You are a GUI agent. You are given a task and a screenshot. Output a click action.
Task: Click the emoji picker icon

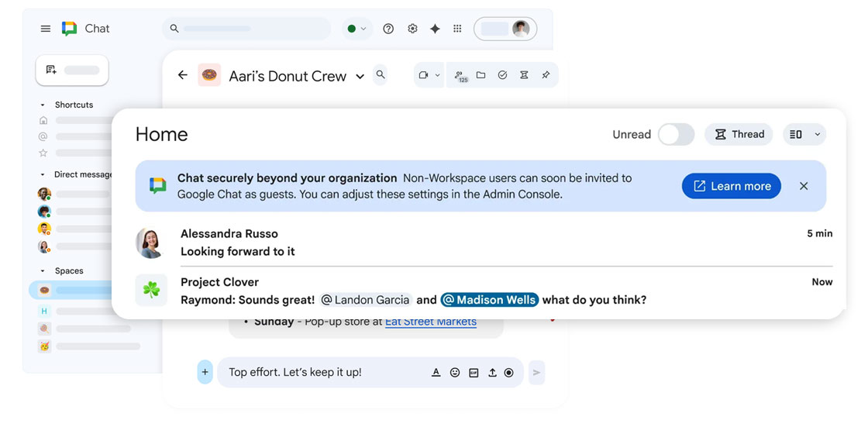(455, 373)
